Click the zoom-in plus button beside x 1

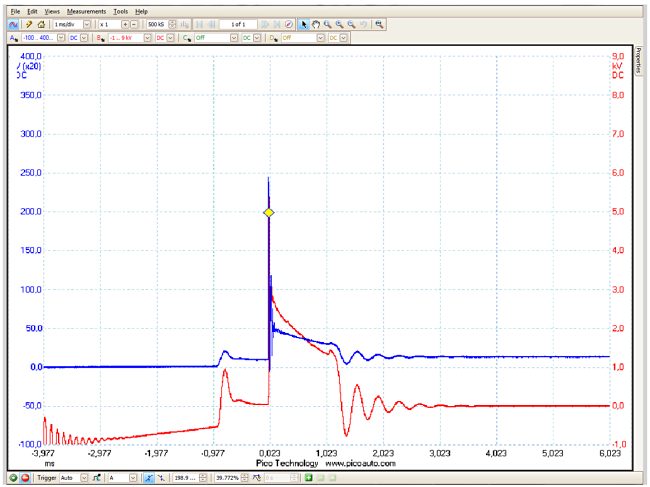click(x=125, y=23)
